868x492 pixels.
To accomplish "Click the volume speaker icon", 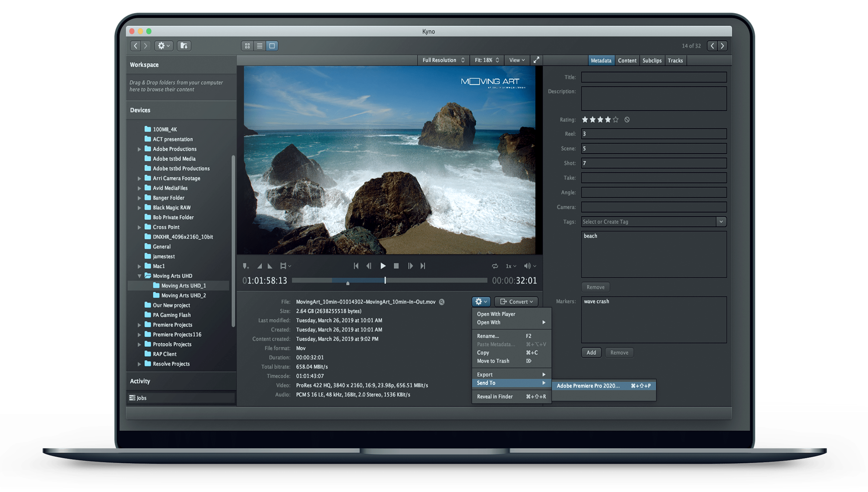I will 527,266.
